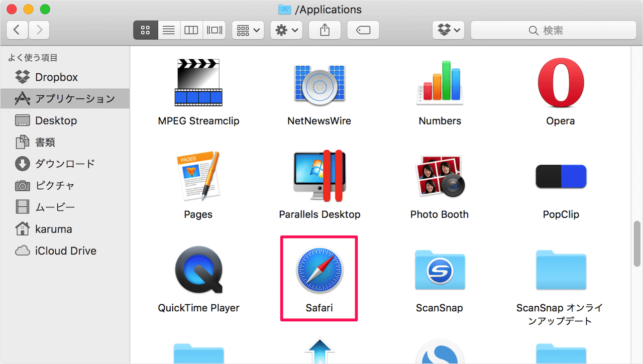This screenshot has width=643, height=364.
Task: Select the PopClip app icon
Action: (x=561, y=176)
